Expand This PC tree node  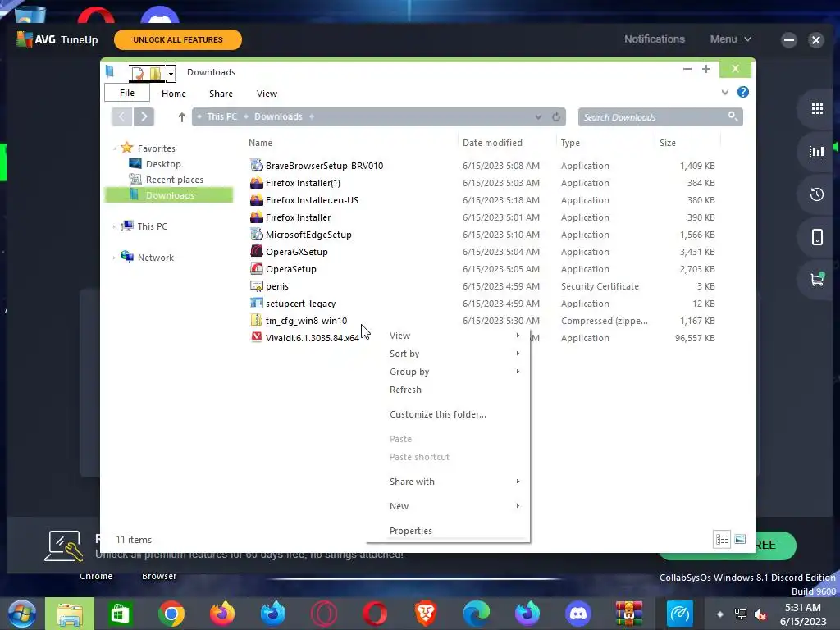[x=115, y=226]
